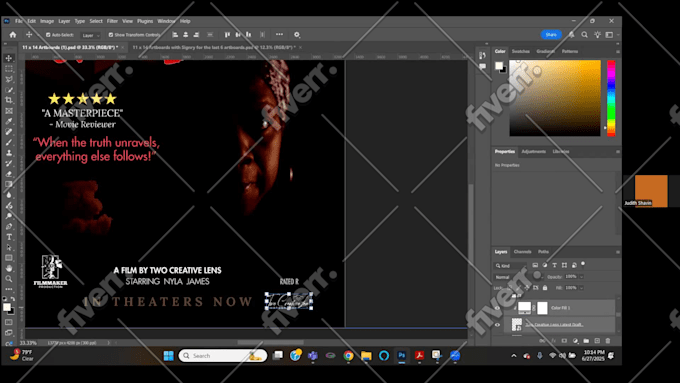Hide the Two Creative Lens layer

click(x=497, y=324)
